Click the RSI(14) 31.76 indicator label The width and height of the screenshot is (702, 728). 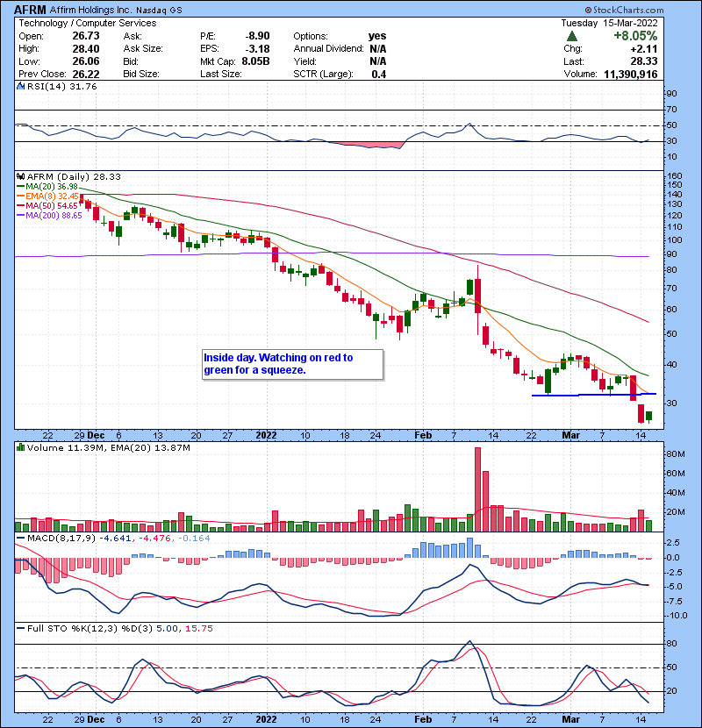[61, 86]
